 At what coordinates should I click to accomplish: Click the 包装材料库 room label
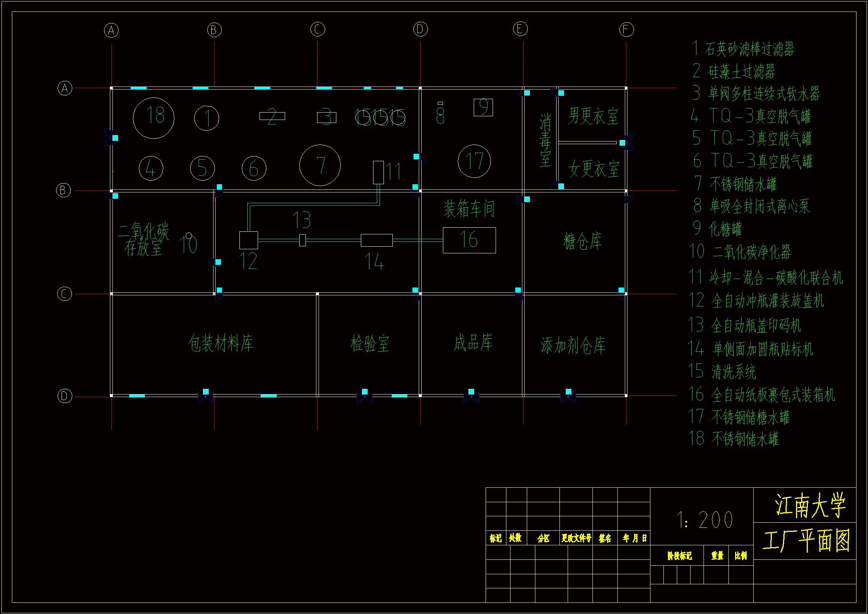coord(221,343)
